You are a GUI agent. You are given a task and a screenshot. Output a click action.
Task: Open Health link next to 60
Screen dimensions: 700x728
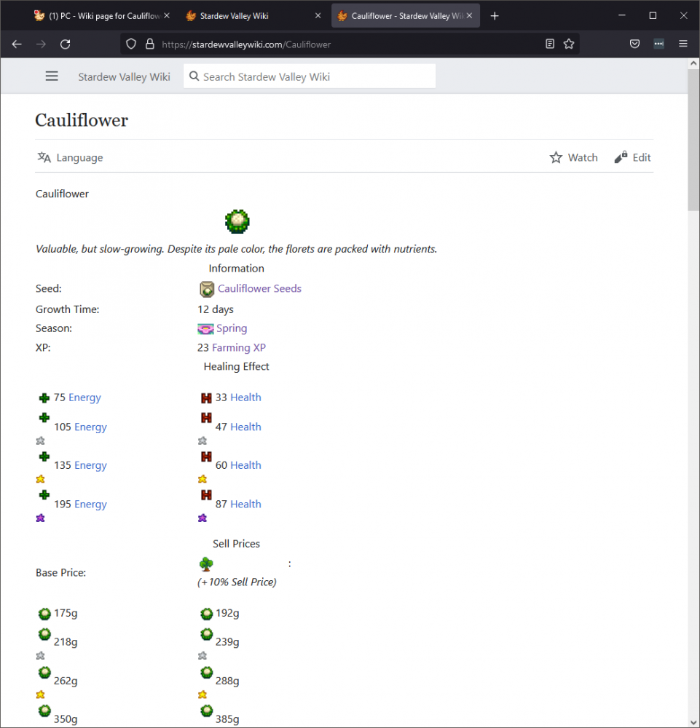pos(245,466)
